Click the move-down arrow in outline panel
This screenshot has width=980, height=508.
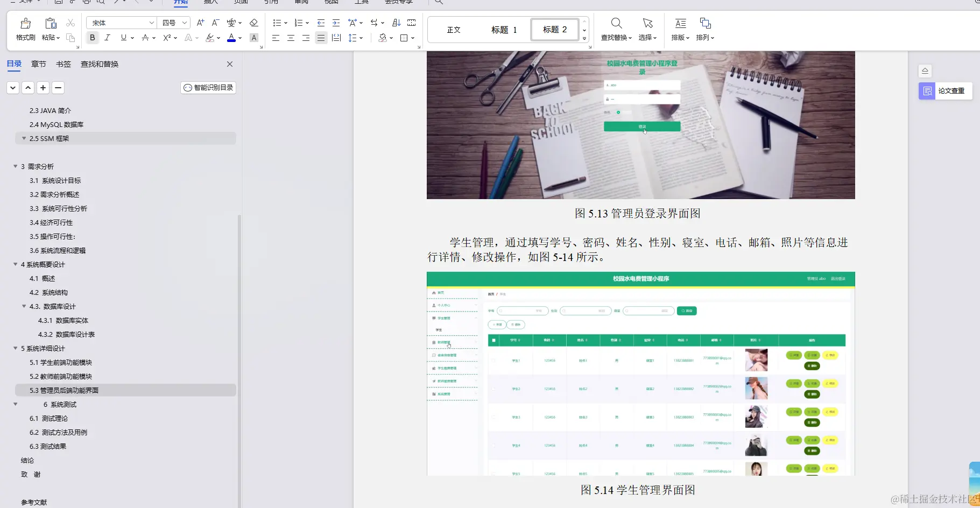[13, 88]
